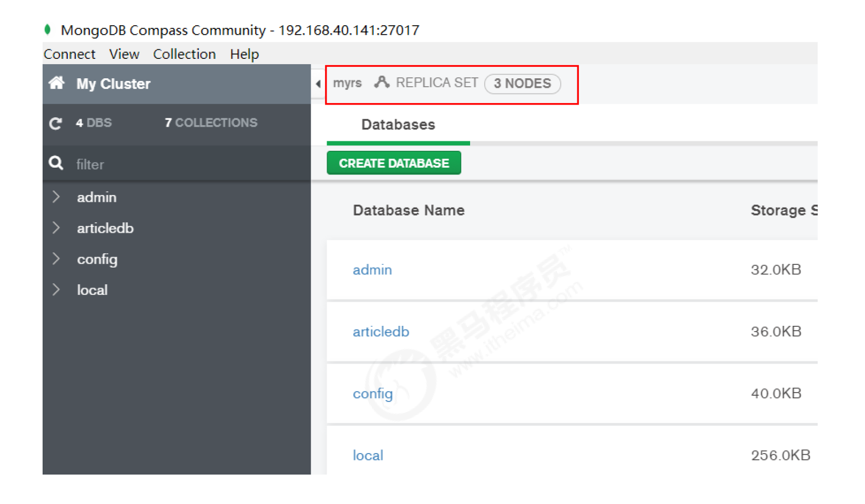Open the Collection menu
Image resolution: width=865 pixels, height=504 pixels.
184,54
